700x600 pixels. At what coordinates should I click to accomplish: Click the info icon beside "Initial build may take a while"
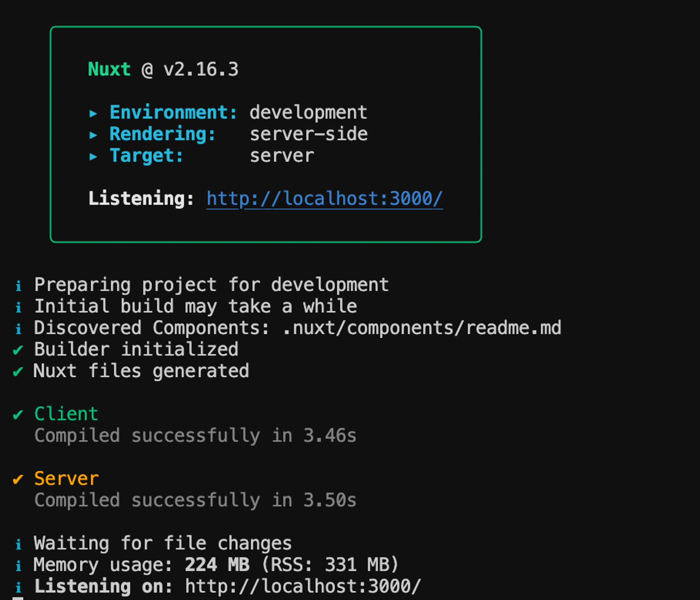19,306
